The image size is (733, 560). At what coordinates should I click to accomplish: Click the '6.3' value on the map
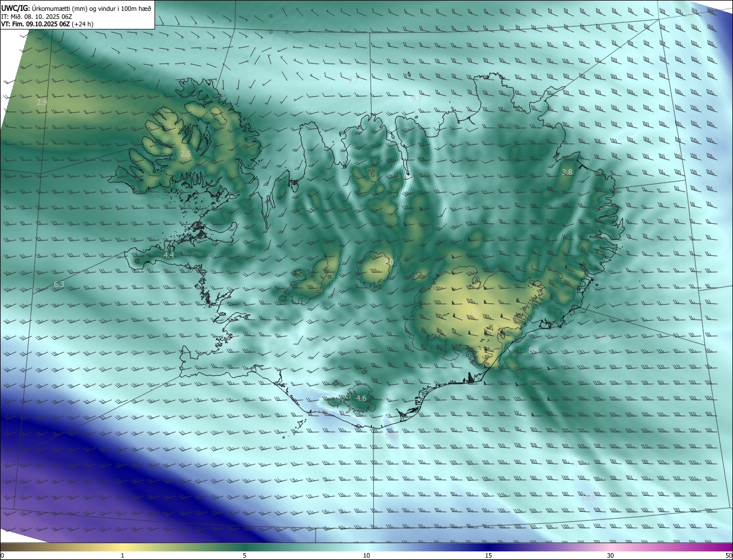click(59, 284)
